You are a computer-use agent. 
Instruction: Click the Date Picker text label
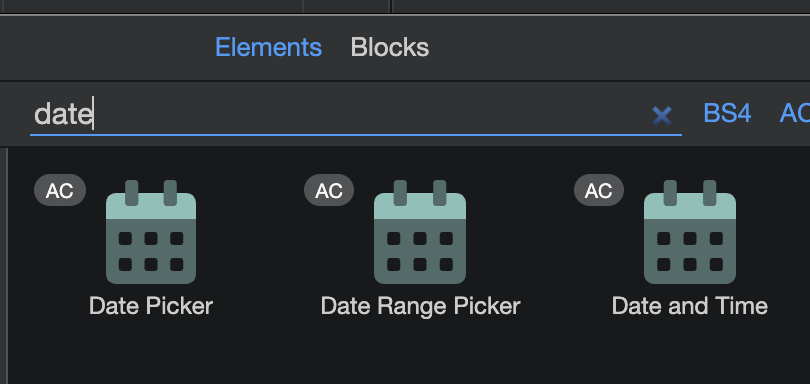[151, 306]
